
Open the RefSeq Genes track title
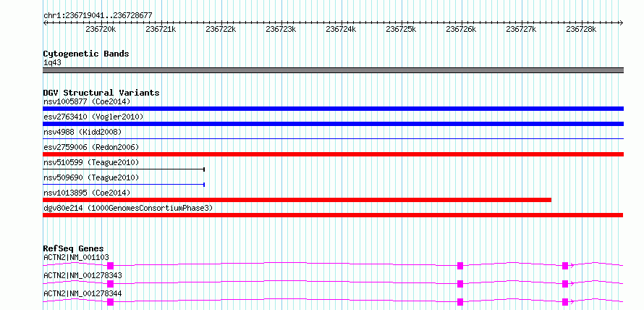(74, 248)
